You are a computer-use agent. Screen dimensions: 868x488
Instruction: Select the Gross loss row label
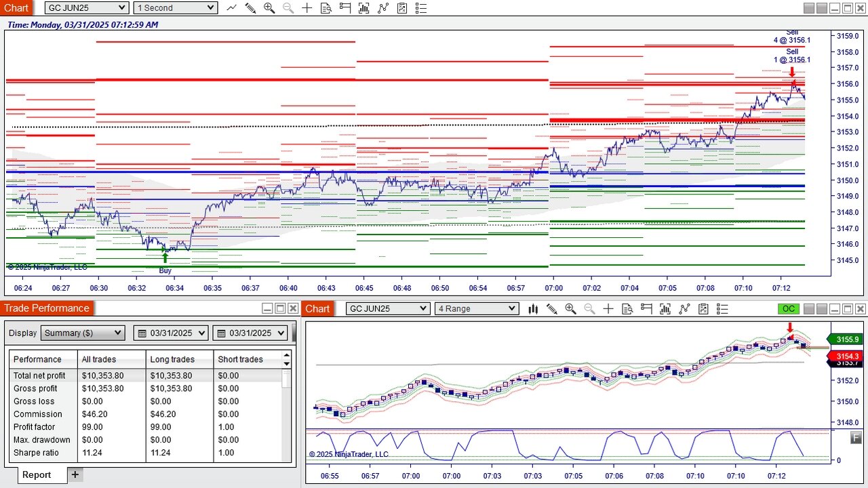[x=33, y=401]
